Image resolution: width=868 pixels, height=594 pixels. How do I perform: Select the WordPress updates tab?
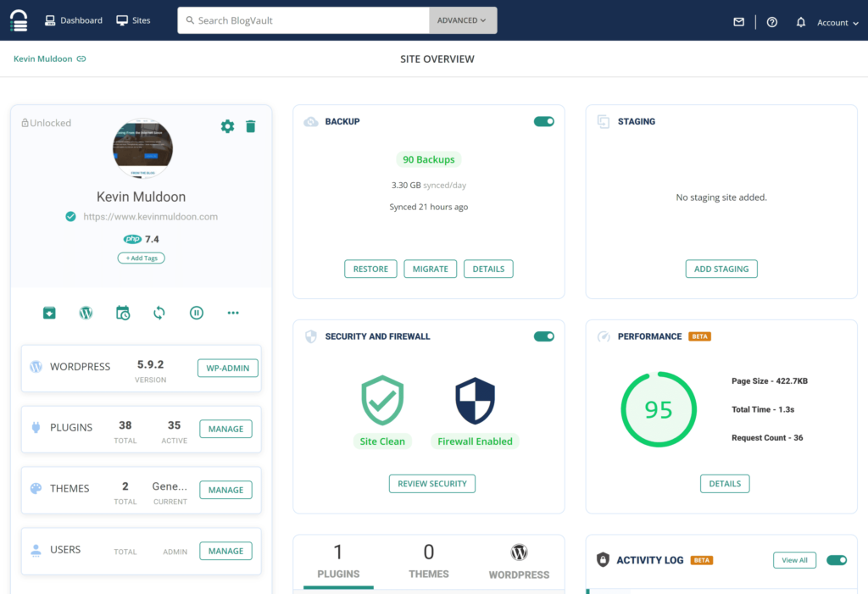[x=520, y=562]
